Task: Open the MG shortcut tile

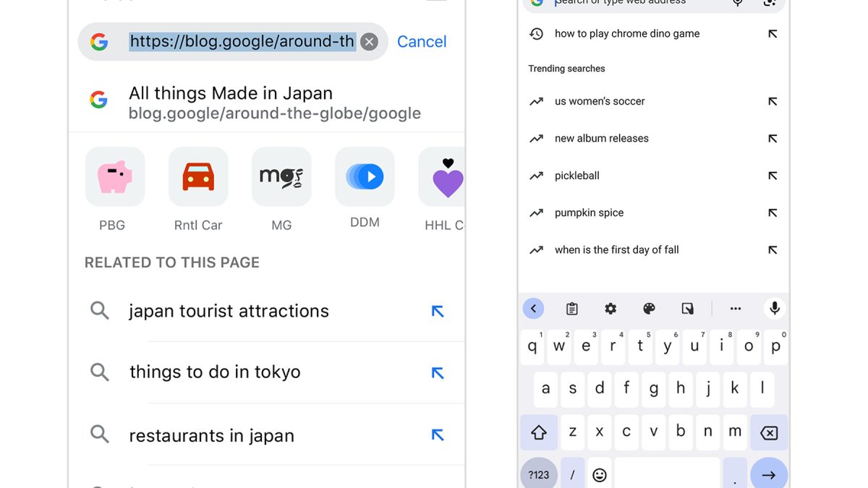Action: pos(281,177)
